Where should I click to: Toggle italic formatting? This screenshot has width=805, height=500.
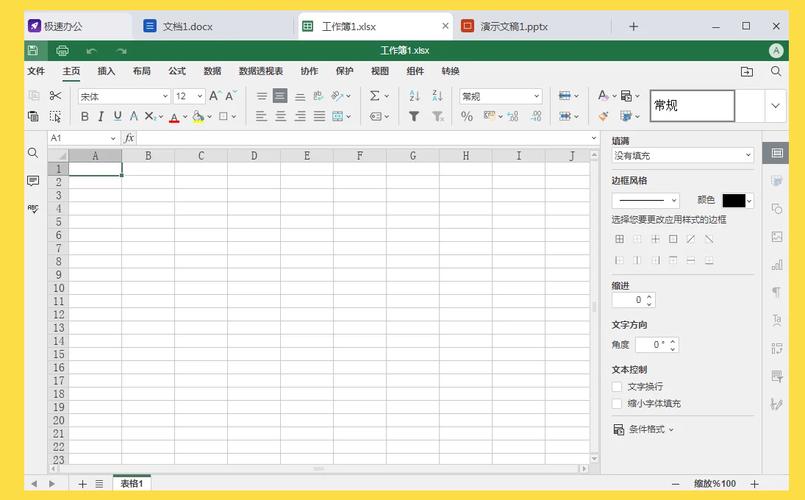pyautogui.click(x=101, y=117)
